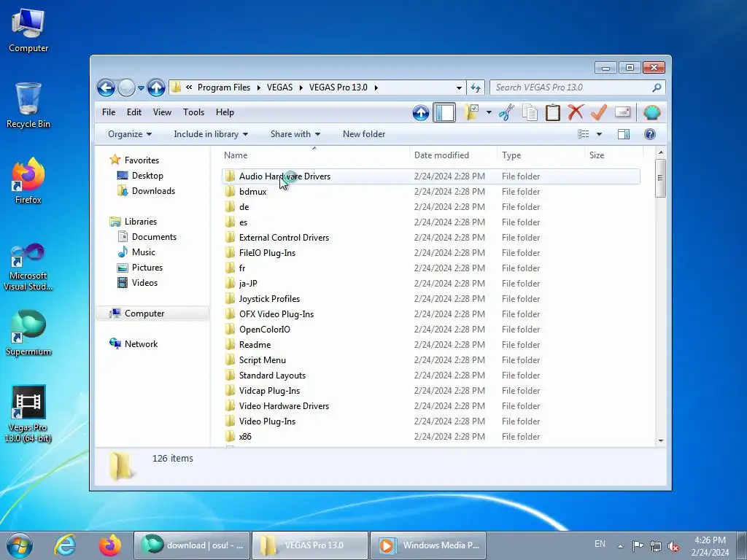
Task: Click the scissors Cut icon
Action: click(x=506, y=113)
